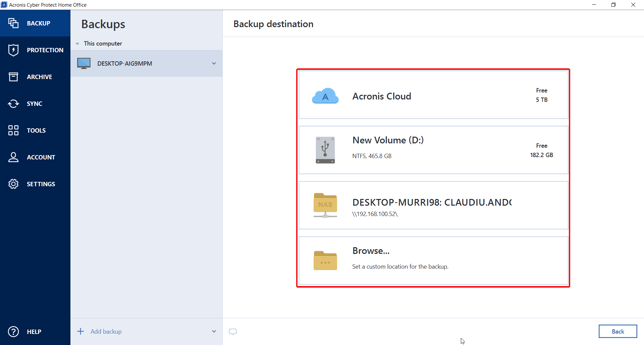Minimize the Acronis window
The height and width of the screenshot is (345, 644).
(x=594, y=5)
